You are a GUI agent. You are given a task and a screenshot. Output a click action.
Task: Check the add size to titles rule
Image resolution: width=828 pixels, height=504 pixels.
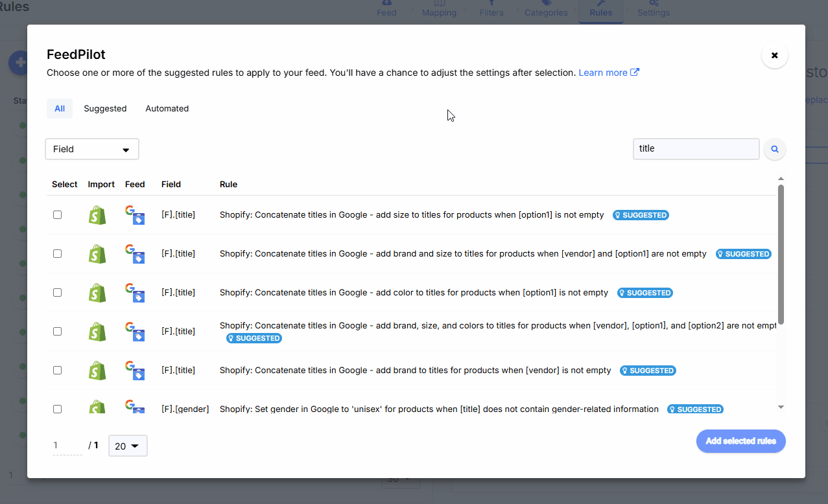[x=58, y=214]
